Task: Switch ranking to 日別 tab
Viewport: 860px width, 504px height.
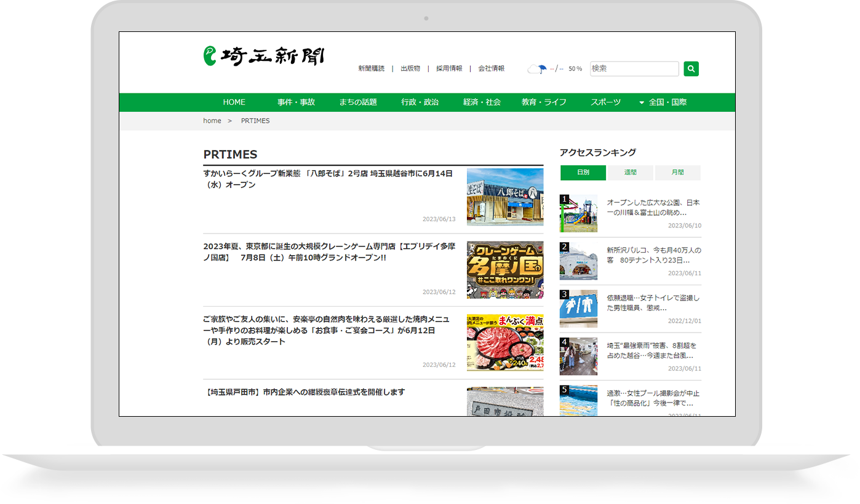Action: (x=583, y=173)
